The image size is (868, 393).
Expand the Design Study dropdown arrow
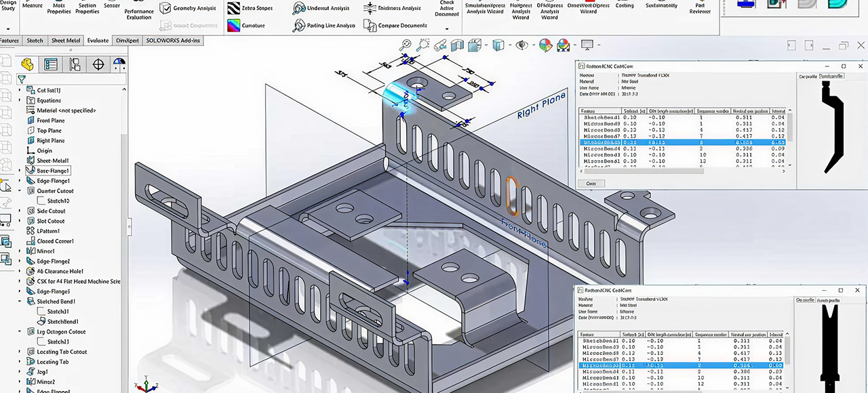click(8, 29)
